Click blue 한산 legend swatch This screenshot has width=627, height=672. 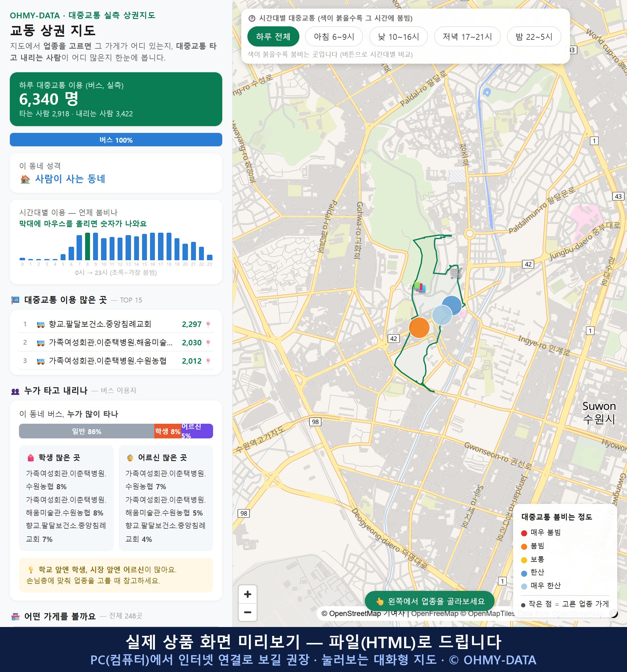pos(524,573)
